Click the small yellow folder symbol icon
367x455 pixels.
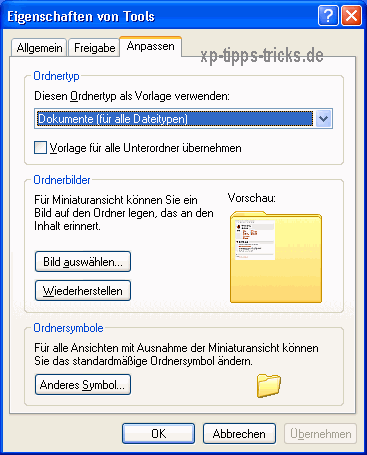(269, 385)
